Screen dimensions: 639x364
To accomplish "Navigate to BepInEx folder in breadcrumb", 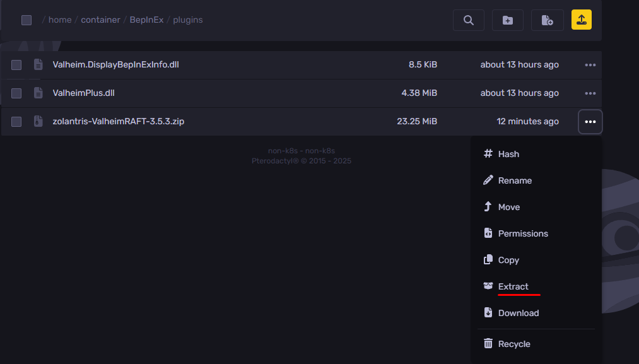I will (x=147, y=20).
